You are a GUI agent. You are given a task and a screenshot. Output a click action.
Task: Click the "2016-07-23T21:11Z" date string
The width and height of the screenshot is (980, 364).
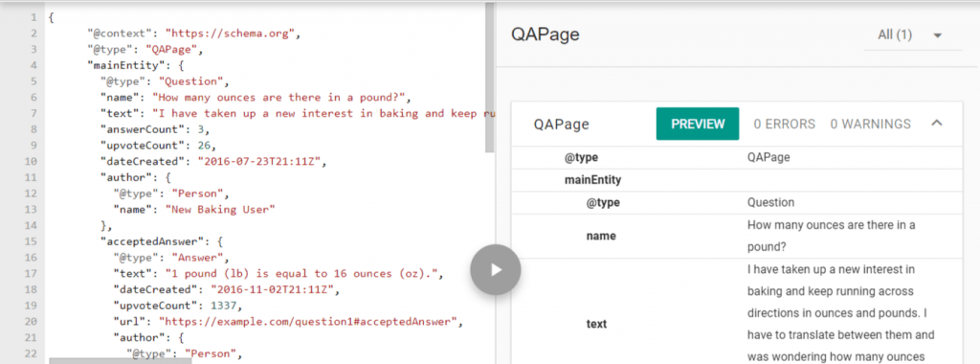(259, 161)
